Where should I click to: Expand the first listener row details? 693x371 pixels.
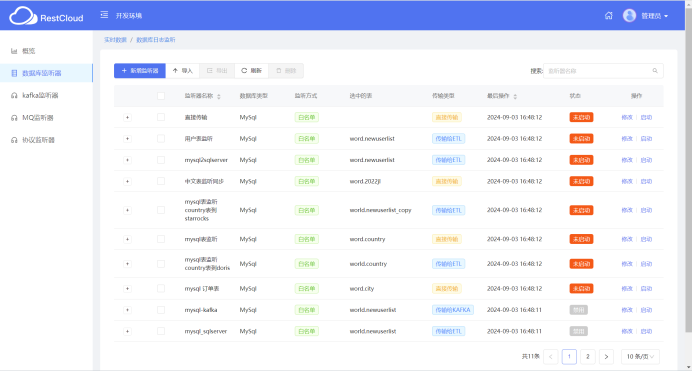point(127,117)
